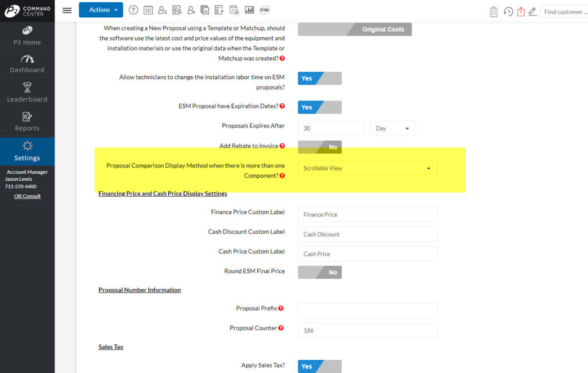Image resolution: width=588 pixels, height=373 pixels.
Task: Open the calendar icon in the toolbar
Action: pos(148,10)
